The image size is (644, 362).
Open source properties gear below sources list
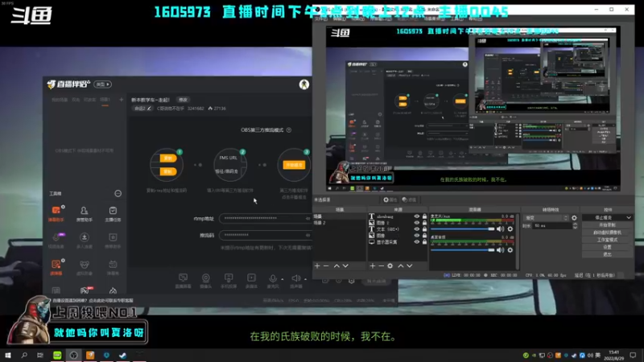click(x=390, y=266)
